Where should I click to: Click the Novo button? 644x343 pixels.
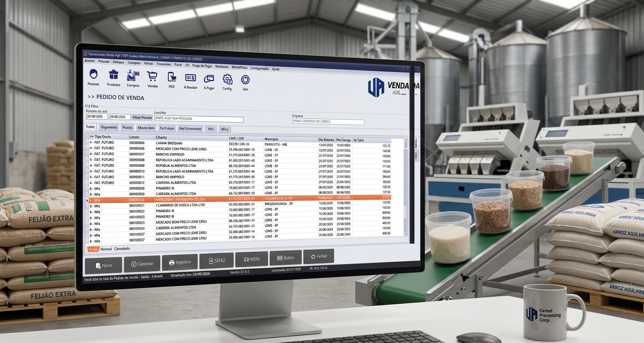click(x=104, y=265)
